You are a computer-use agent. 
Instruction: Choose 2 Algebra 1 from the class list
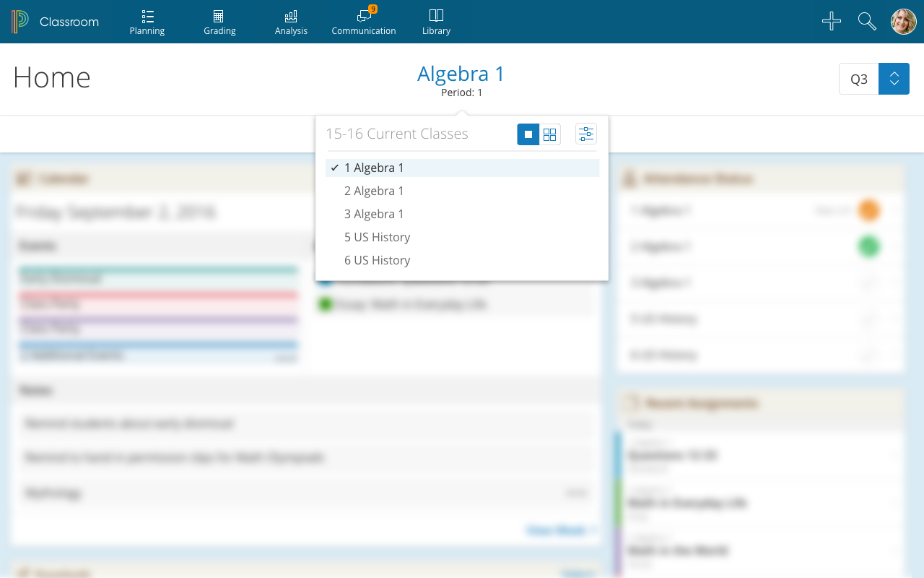click(374, 191)
